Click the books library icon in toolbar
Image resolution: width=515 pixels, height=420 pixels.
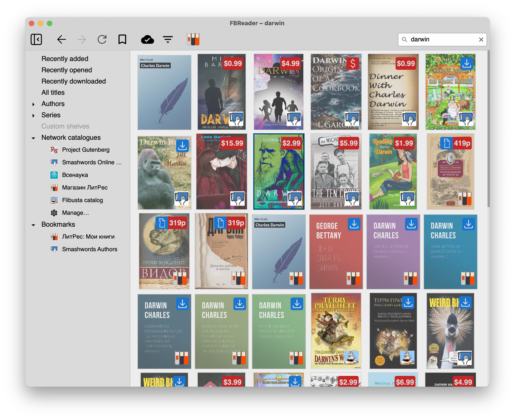click(x=193, y=39)
